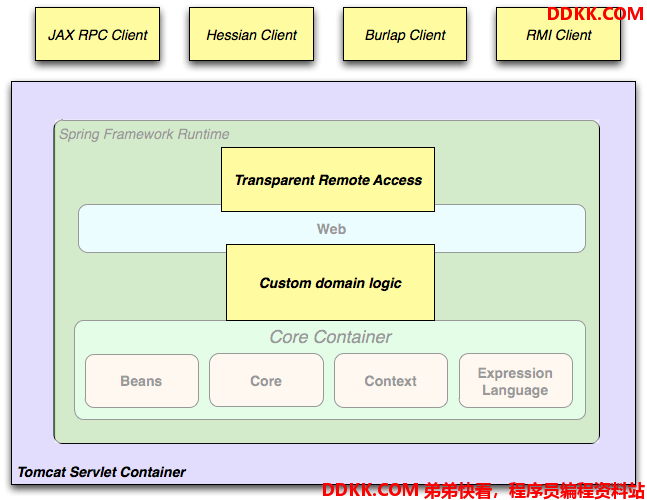
Task: Click the Tomcat Servlet Container label
Action: coord(102,472)
